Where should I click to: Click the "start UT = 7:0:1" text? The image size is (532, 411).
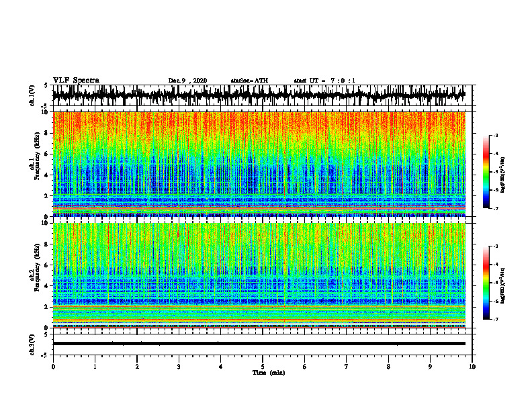click(x=324, y=81)
